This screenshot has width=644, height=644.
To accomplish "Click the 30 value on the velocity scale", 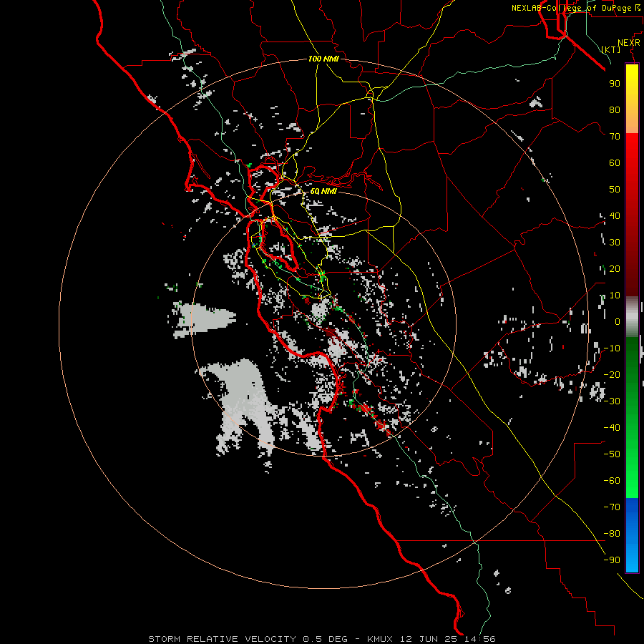I will coord(615,243).
